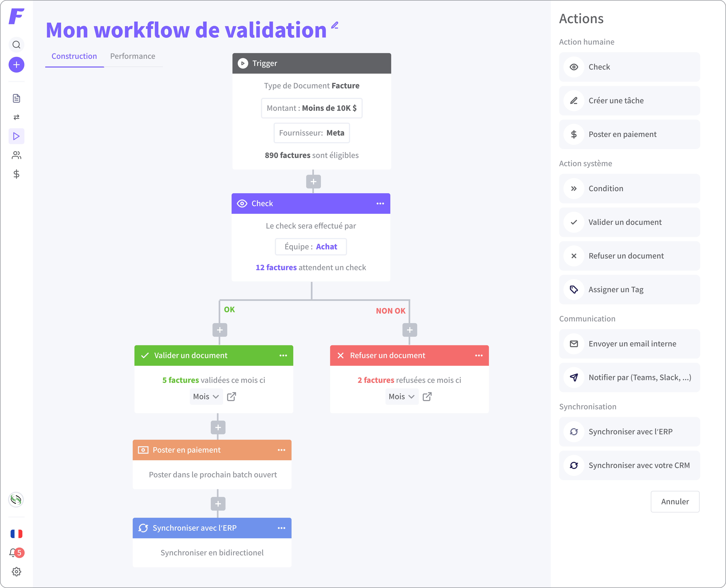Open external link for validated invoices
This screenshot has width=726, height=588.
click(231, 397)
